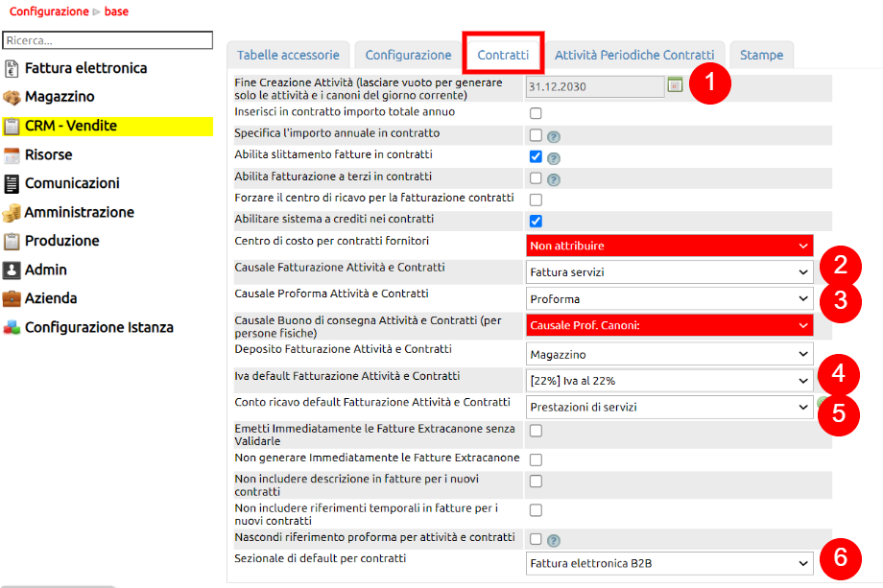Click the Comunicazioni document icon

coord(12,184)
